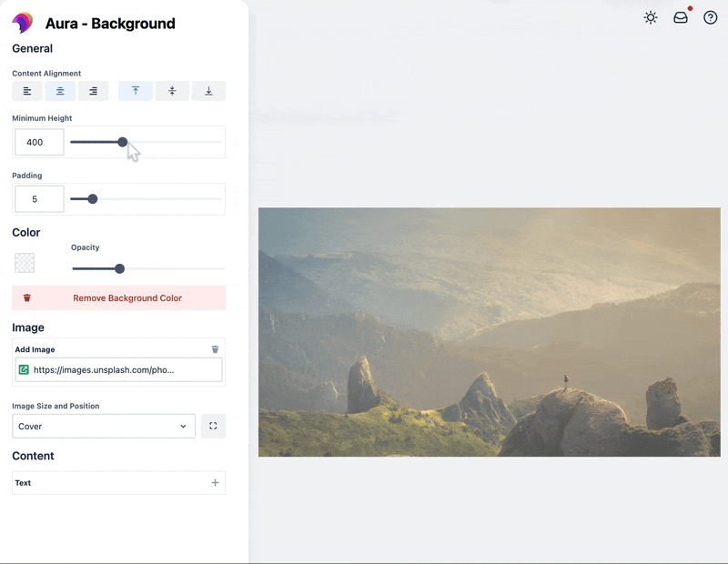
Task: Align content to the top
Action: (136, 91)
